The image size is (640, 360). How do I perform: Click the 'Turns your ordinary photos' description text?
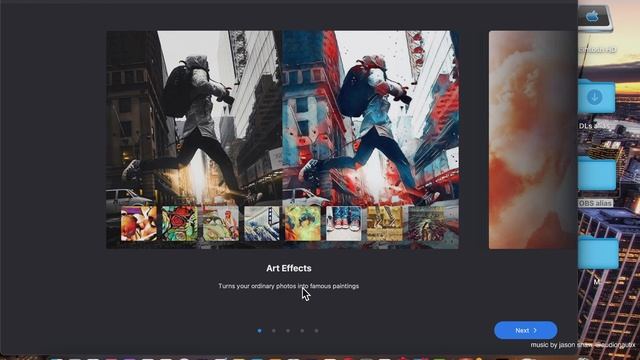(x=289, y=286)
